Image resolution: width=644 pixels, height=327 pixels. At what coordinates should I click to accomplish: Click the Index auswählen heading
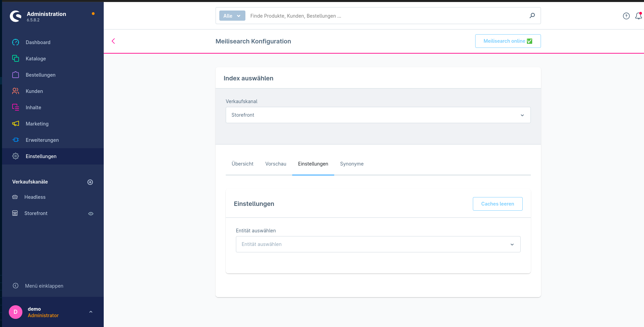(248, 78)
